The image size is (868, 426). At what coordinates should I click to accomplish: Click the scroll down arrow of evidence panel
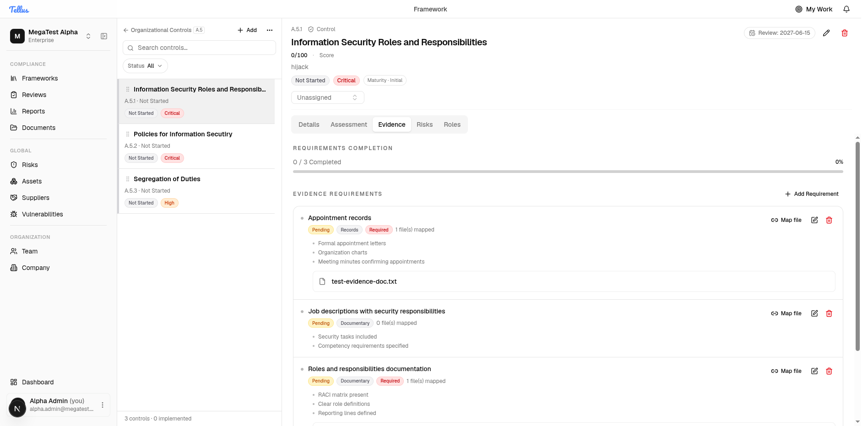(857, 421)
